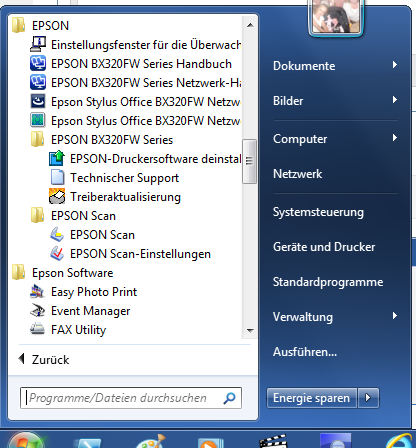The height and width of the screenshot is (448, 416).
Task: Go back via Zurück
Action: [44, 359]
